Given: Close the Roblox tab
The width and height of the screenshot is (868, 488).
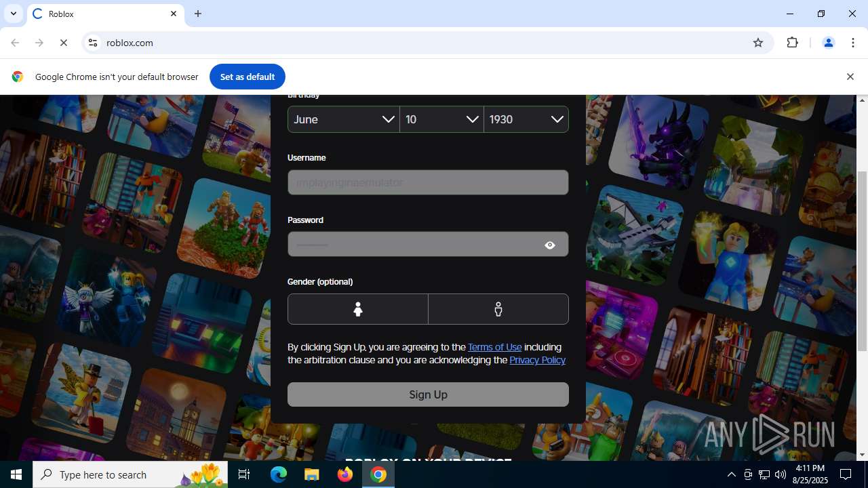Looking at the screenshot, I should click(x=174, y=14).
